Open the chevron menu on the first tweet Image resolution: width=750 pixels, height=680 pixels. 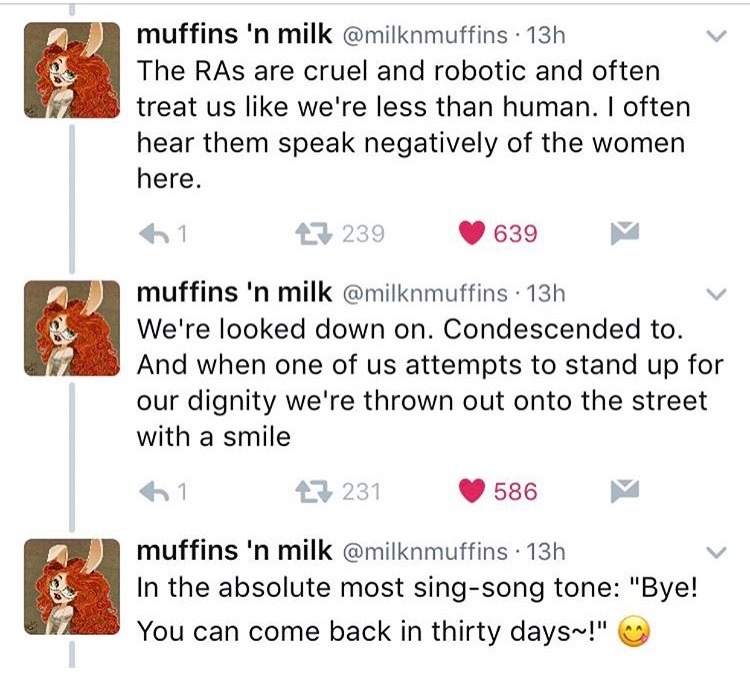click(716, 37)
